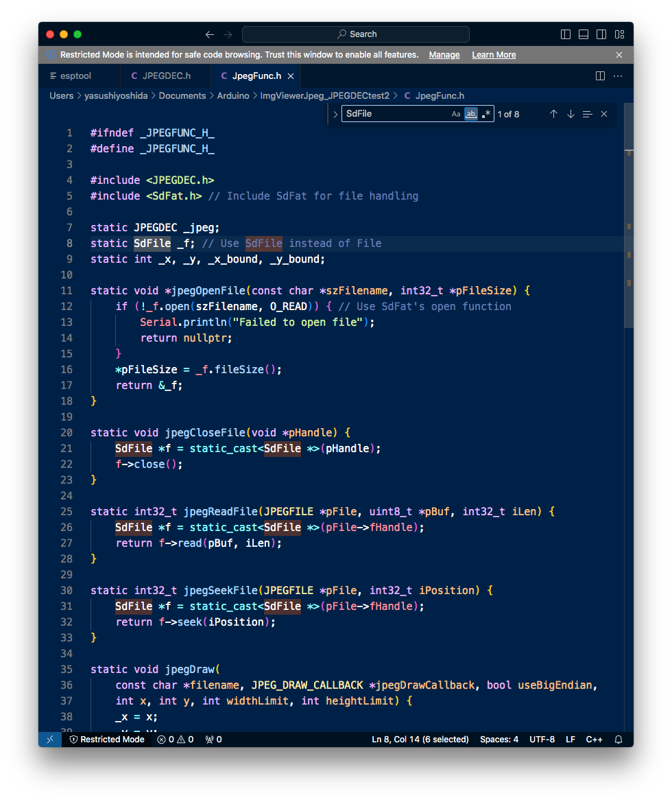Open the Documents breadcrumb
The height and width of the screenshot is (802, 672).
tap(182, 95)
